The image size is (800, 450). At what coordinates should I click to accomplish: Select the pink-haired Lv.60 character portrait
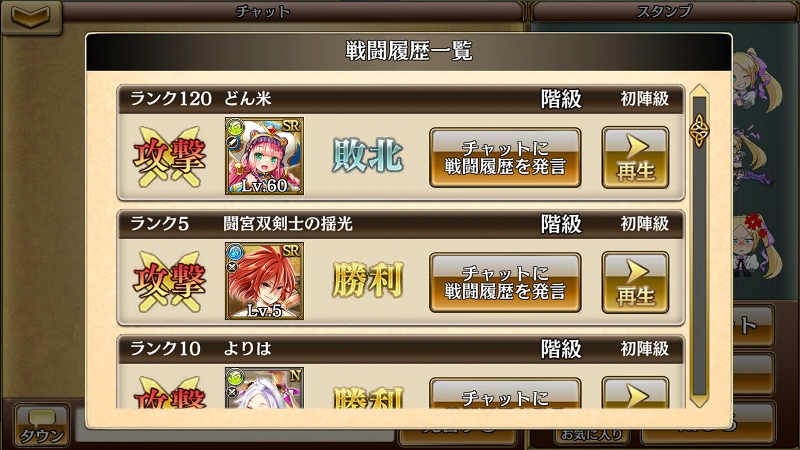(264, 156)
